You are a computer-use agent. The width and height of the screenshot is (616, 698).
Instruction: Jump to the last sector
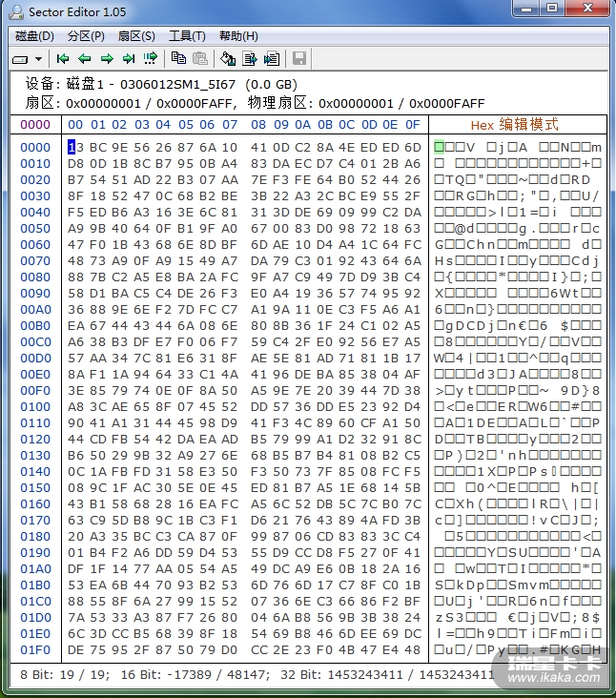click(129, 59)
